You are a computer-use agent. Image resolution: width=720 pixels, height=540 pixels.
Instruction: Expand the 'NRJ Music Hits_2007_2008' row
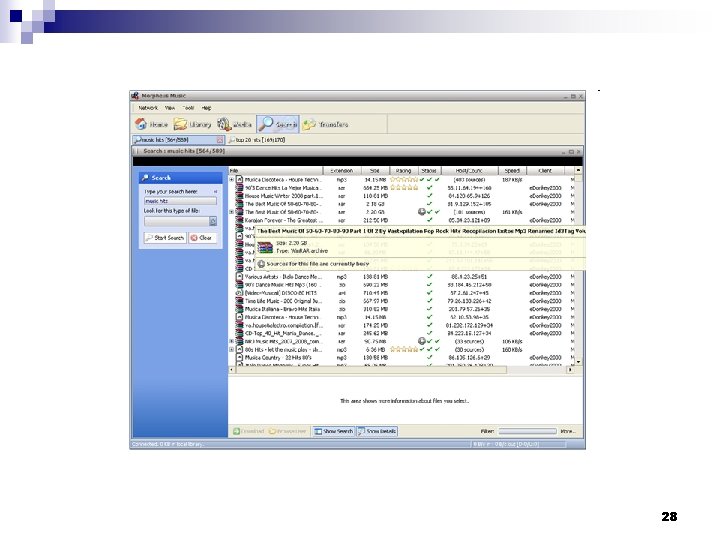(x=232, y=341)
